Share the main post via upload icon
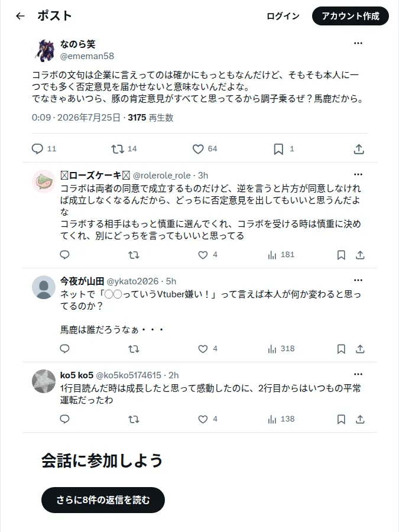The height and width of the screenshot is (532, 399). tap(359, 149)
